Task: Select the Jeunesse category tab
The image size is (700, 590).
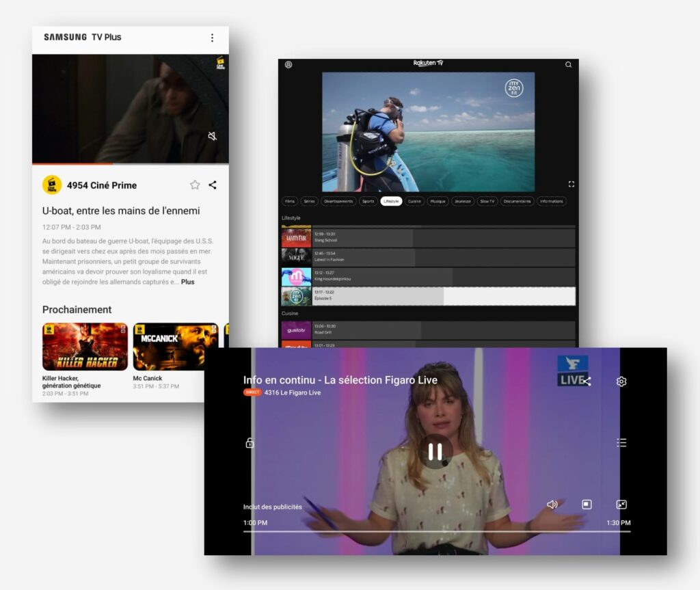Action: [463, 202]
